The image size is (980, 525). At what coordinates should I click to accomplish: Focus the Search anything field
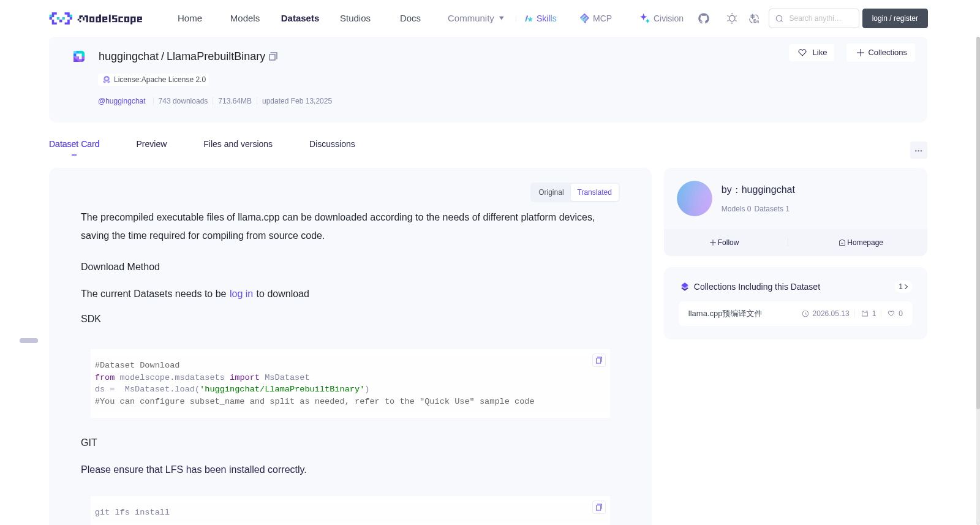[x=814, y=18]
